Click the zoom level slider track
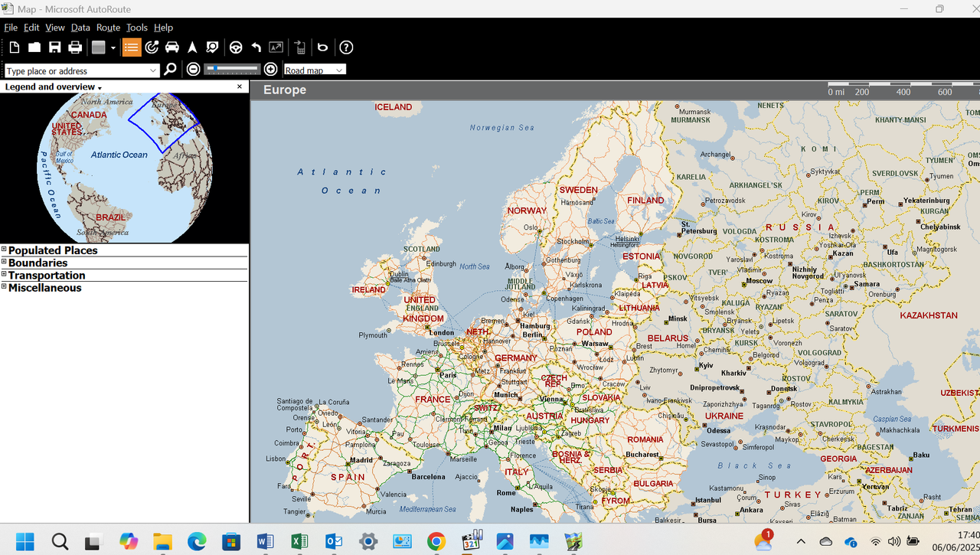The width and height of the screenshot is (980, 555). click(x=233, y=70)
